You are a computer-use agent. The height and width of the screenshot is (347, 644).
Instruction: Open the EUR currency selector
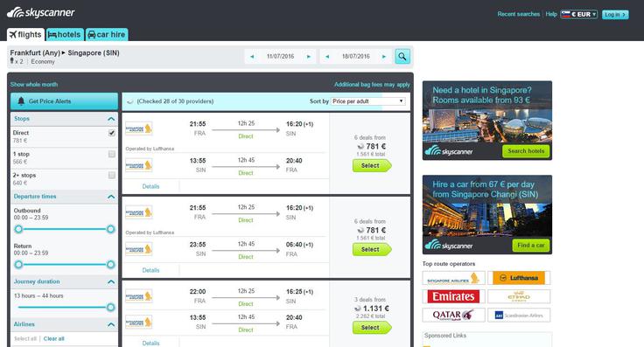pyautogui.click(x=578, y=14)
